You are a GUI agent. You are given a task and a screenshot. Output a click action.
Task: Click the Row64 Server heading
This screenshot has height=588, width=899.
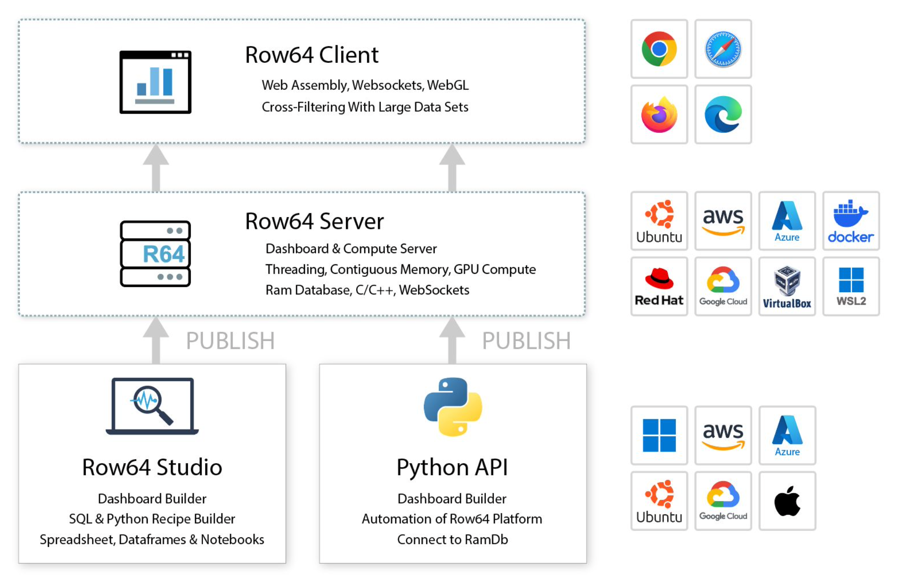tap(314, 221)
